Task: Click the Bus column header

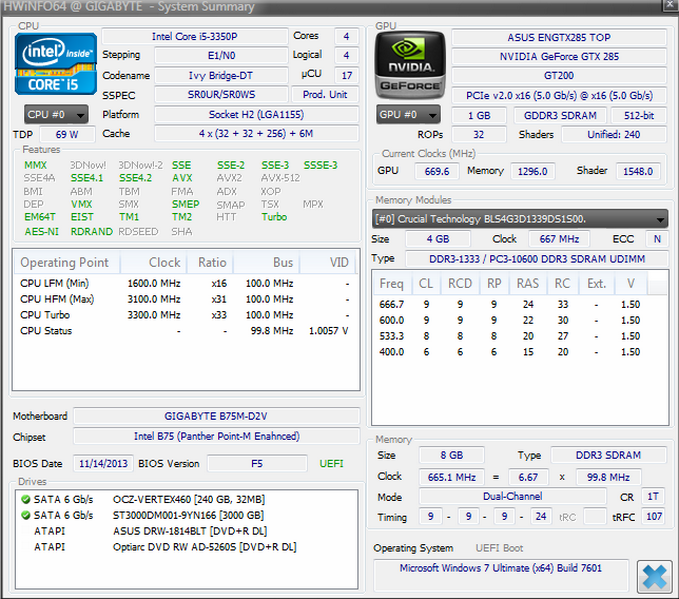Action: pyautogui.click(x=266, y=262)
